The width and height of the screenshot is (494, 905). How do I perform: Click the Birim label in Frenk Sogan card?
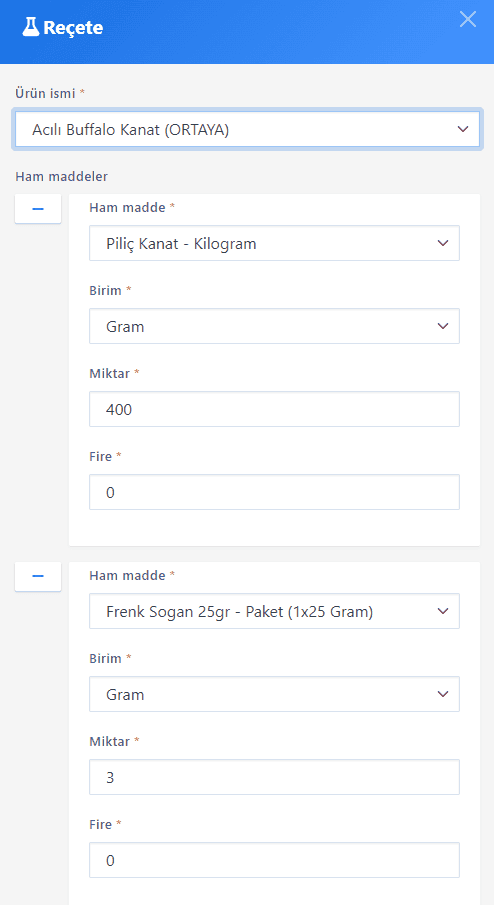pos(106,659)
